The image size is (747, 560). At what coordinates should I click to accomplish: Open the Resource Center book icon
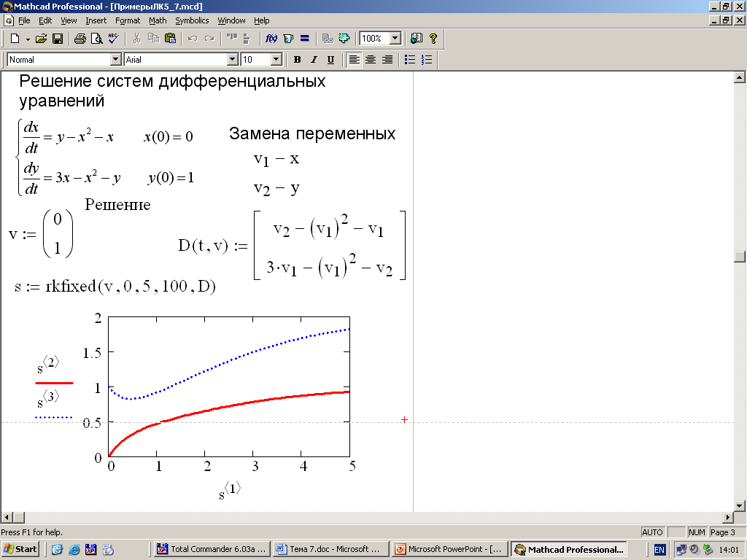[x=417, y=39]
